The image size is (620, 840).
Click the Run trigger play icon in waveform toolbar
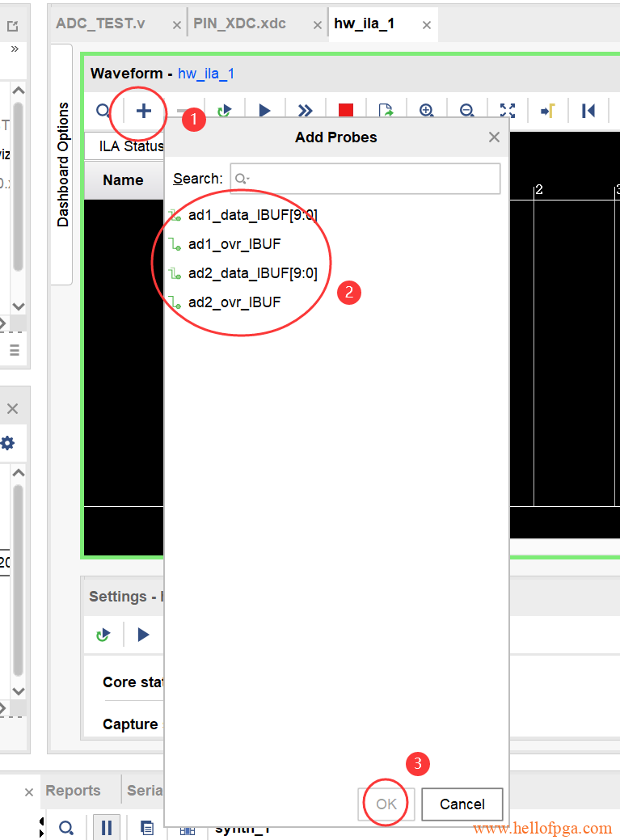(x=264, y=111)
